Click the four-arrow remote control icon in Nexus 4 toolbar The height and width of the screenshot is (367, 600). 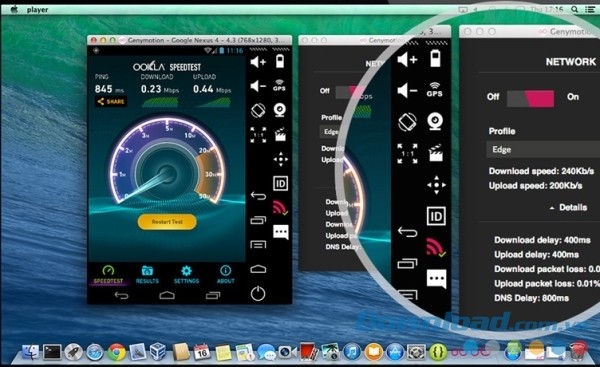pos(280,159)
